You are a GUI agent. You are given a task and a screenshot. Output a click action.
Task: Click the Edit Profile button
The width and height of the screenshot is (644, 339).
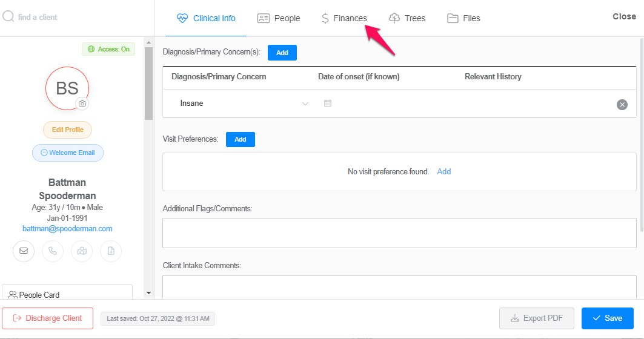click(68, 130)
